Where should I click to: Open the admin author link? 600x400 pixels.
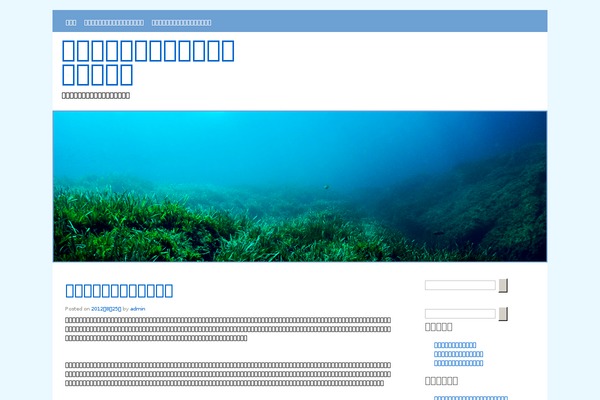point(138,309)
